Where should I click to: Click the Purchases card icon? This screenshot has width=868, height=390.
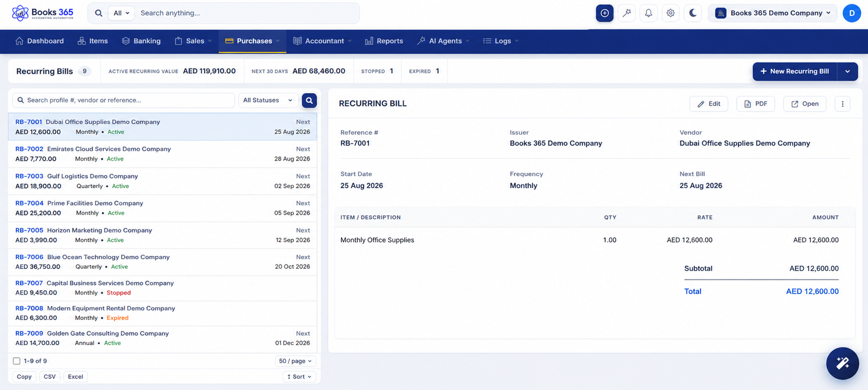(x=229, y=41)
